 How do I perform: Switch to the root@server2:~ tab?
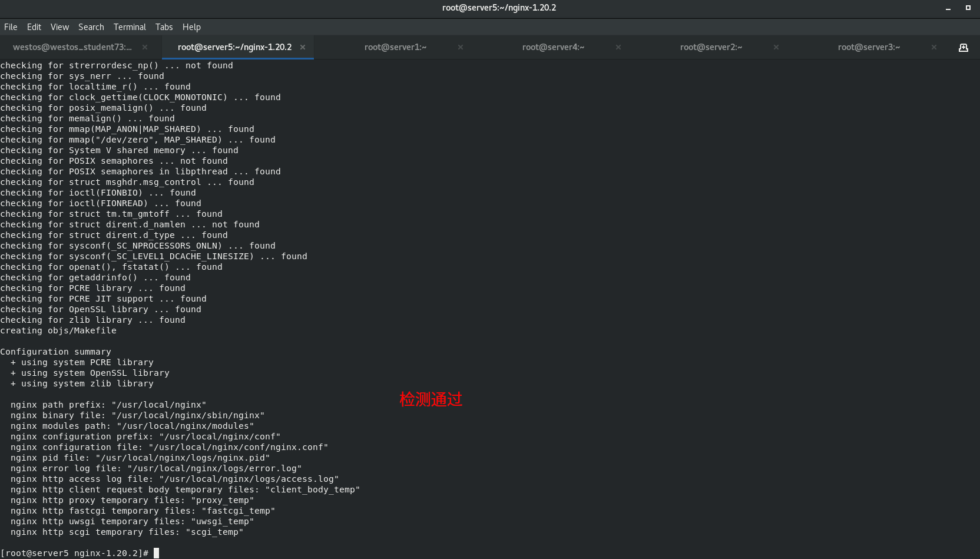coord(711,47)
